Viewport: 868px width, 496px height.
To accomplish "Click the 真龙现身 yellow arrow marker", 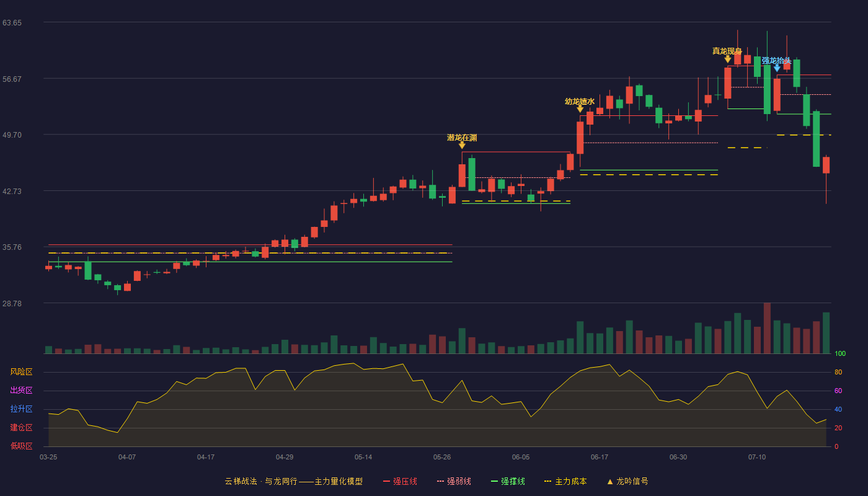I will pos(728,59).
